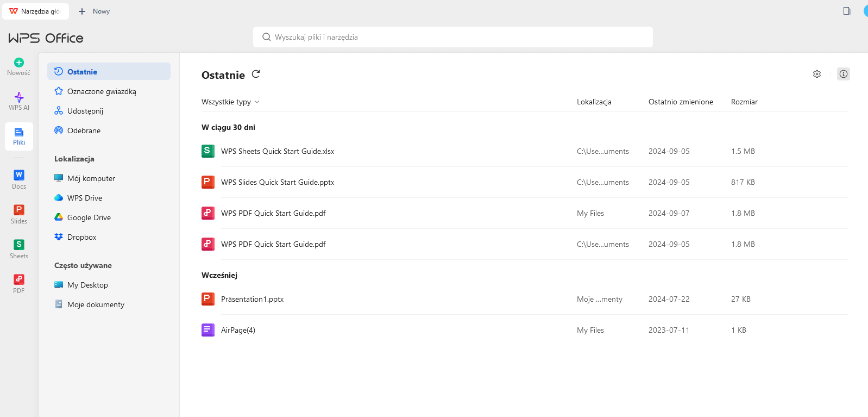The image size is (868, 417).
Task: Click the search files and tools field
Action: click(453, 37)
